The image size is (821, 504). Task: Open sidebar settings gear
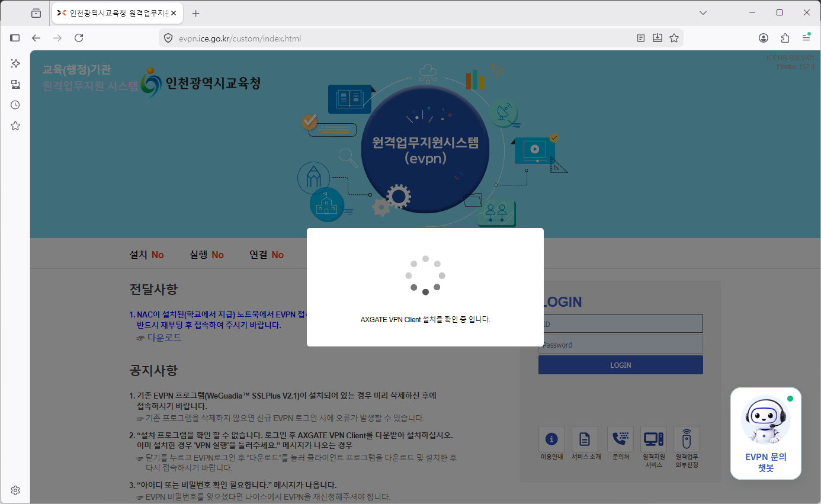click(x=15, y=490)
